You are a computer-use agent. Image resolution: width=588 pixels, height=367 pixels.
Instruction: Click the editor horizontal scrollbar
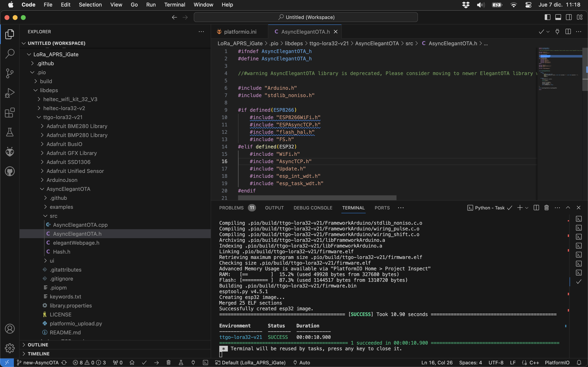(317, 198)
